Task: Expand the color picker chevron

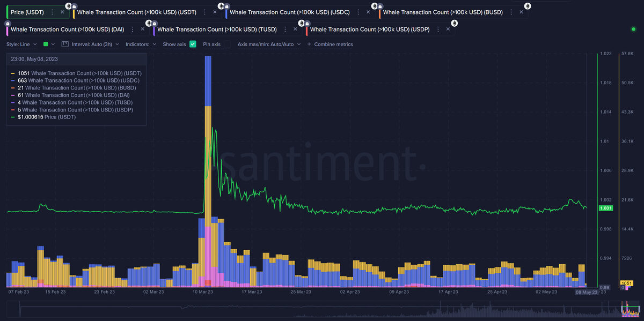Action: pyautogui.click(x=53, y=44)
